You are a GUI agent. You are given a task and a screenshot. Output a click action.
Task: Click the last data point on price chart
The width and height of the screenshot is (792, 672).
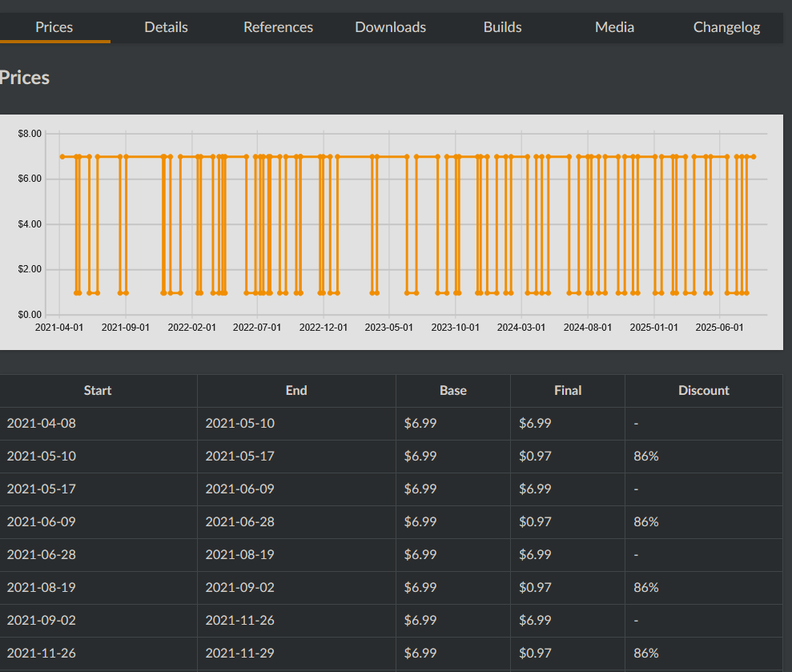pos(754,156)
